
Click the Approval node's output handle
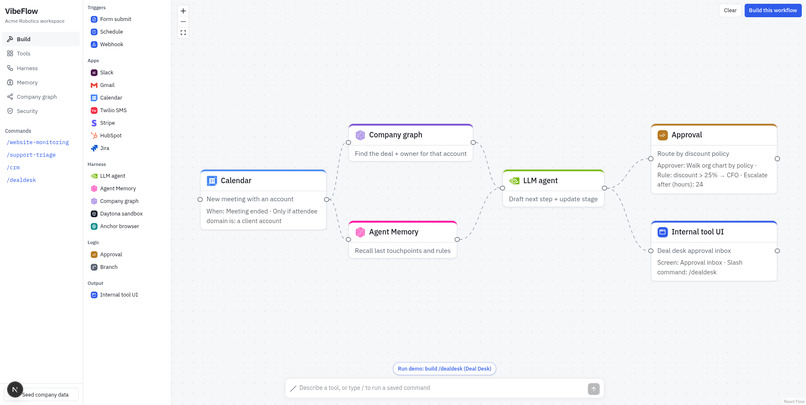pos(777,159)
